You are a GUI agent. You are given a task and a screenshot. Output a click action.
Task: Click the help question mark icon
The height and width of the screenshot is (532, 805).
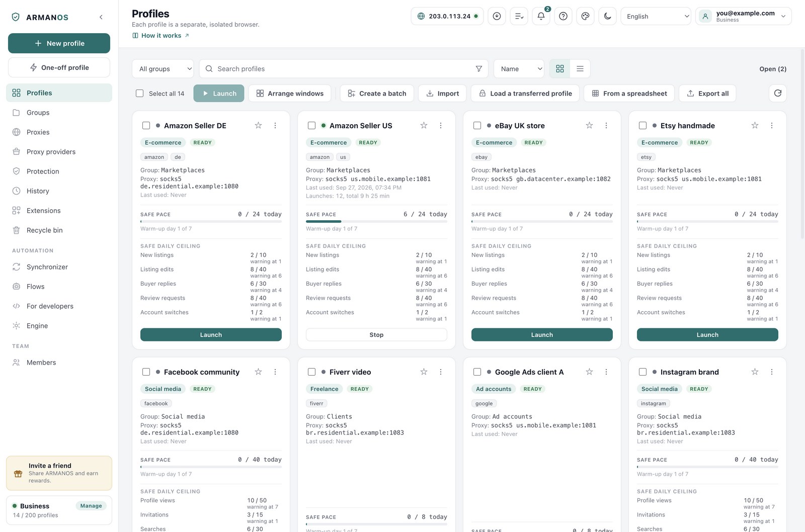(x=563, y=16)
